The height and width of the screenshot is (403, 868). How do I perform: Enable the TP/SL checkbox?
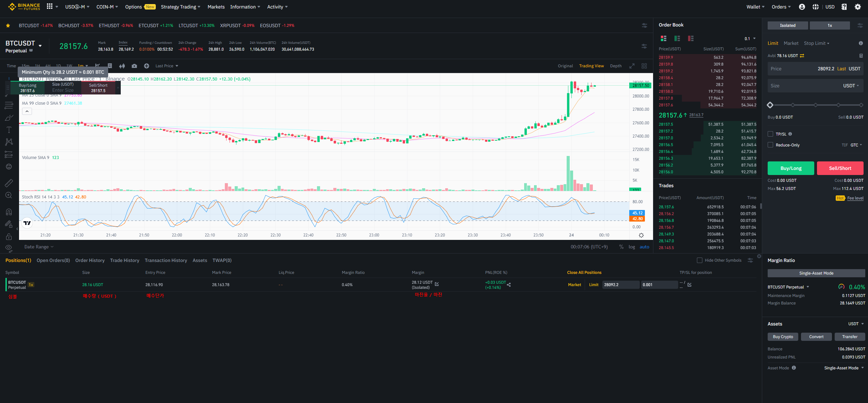click(770, 134)
